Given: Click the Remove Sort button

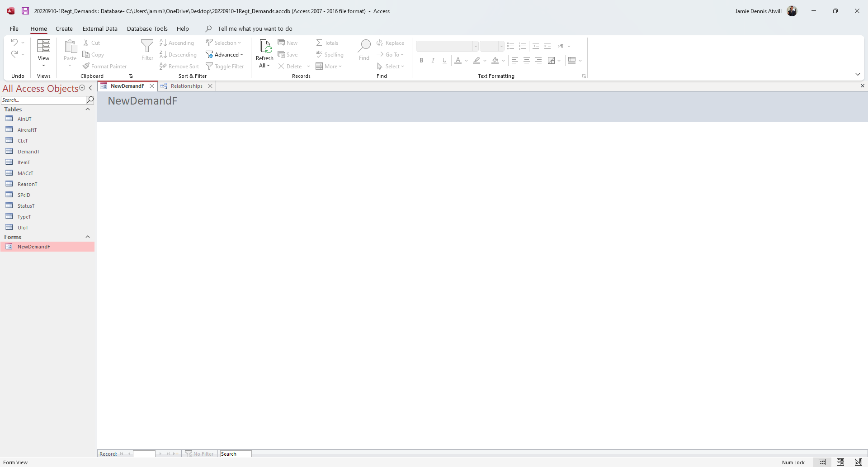Looking at the screenshot, I should [x=179, y=67].
